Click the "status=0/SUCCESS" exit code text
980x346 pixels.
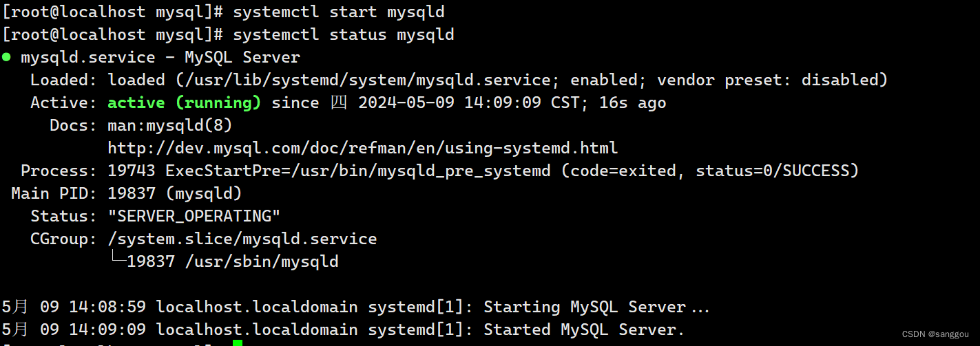(x=773, y=171)
